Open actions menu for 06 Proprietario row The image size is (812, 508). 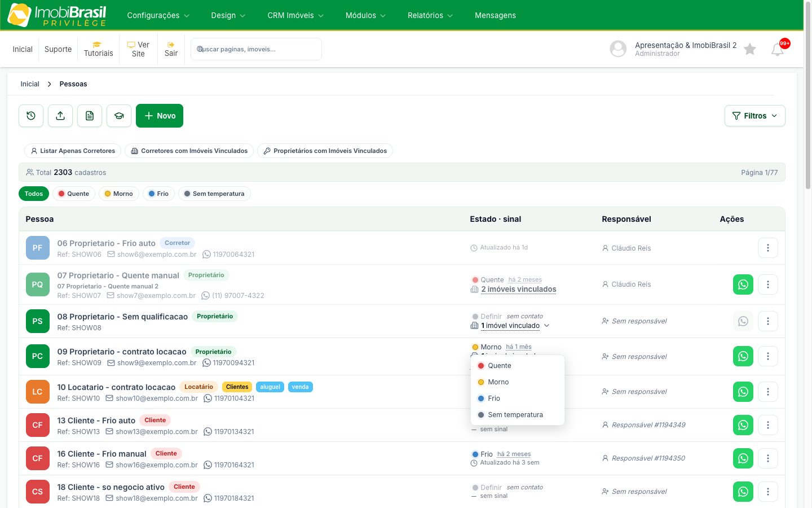768,248
